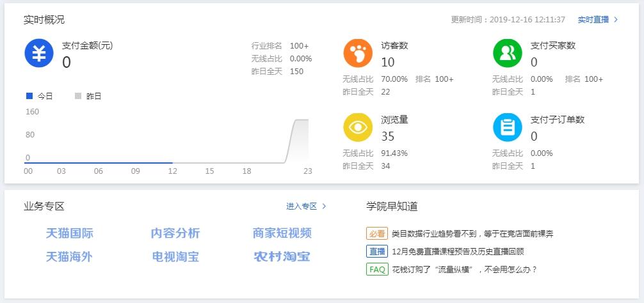The width and height of the screenshot is (644, 303).
Task: Click the 业务专区 section title
Action: pyautogui.click(x=44, y=206)
